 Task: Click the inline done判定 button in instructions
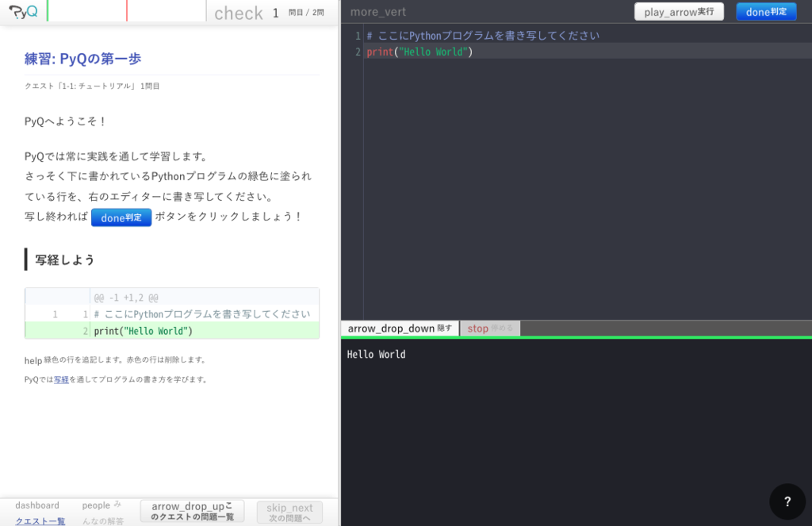pyautogui.click(x=121, y=217)
